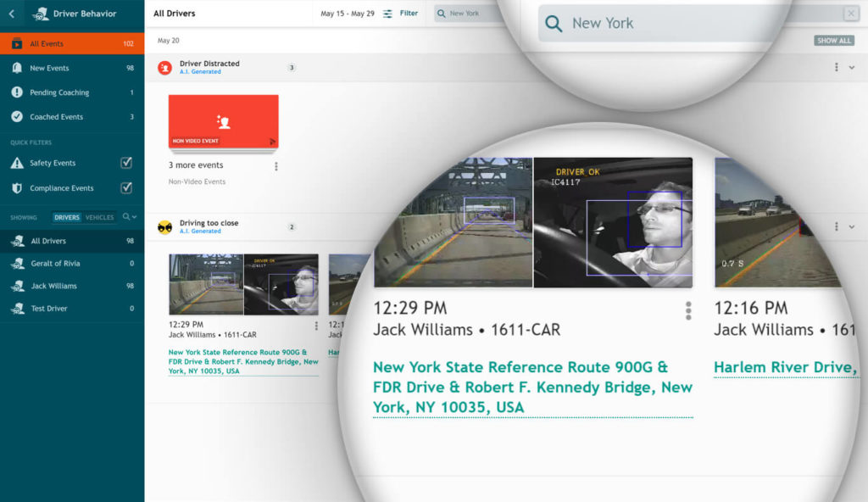Click the yellow Driving too close icon
Screen dimensions: 868x502
point(164,227)
